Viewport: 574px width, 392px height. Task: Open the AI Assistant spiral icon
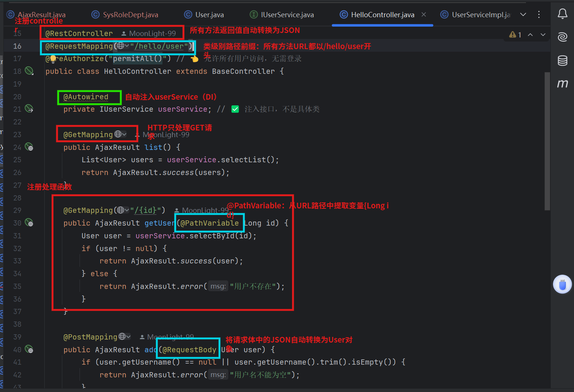point(562,37)
